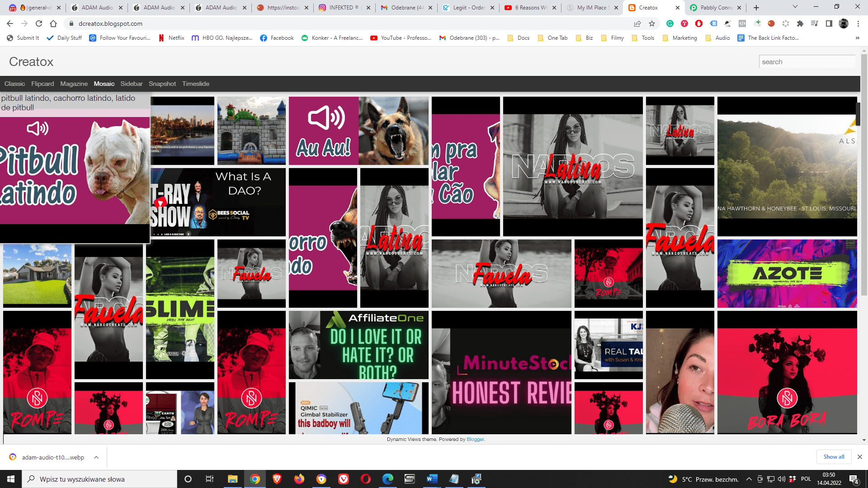Click the browser home icon
Viewport: 868px width, 488px height.
pyautogui.click(x=53, y=23)
